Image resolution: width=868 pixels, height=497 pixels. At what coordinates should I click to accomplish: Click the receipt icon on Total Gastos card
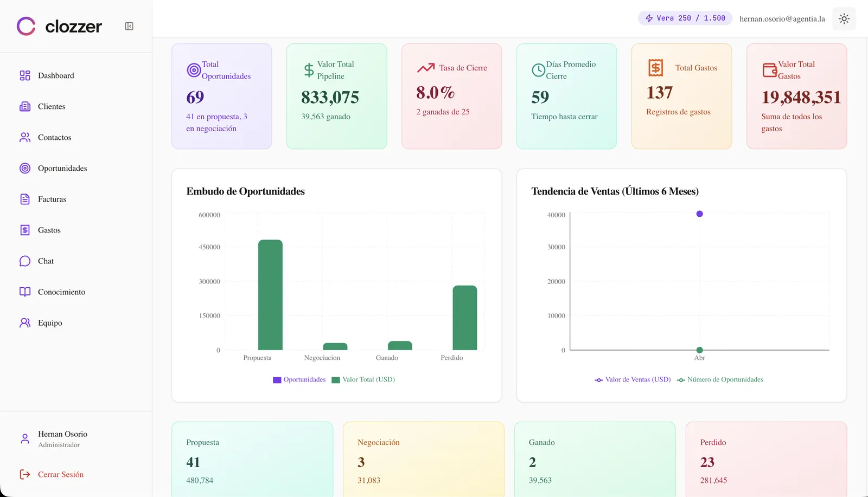[656, 68]
